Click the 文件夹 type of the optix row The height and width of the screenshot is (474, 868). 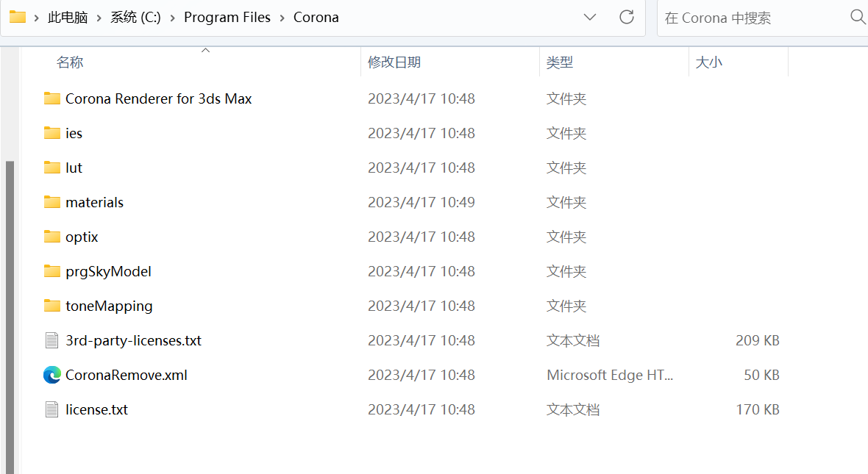point(566,237)
